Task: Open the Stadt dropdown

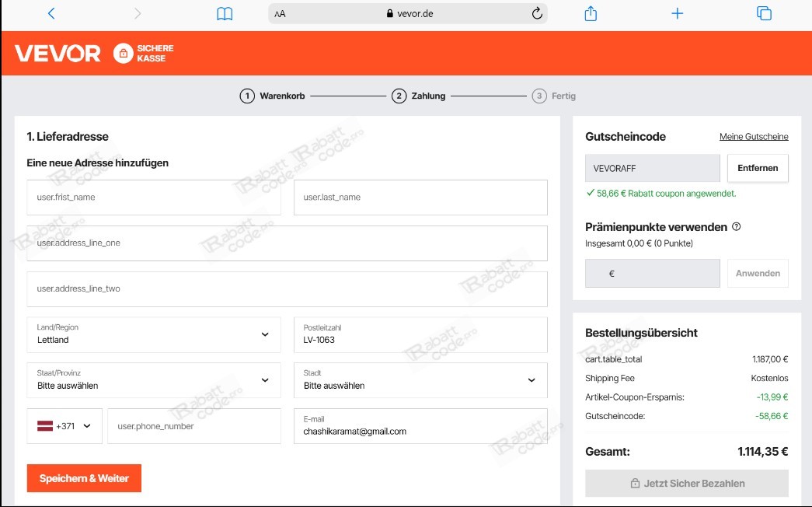Action: tap(420, 380)
